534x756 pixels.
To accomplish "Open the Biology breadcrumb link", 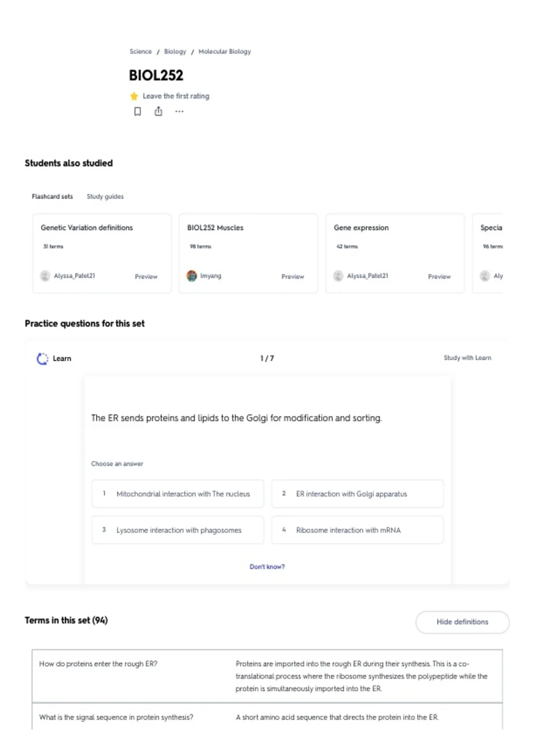I will point(175,52).
